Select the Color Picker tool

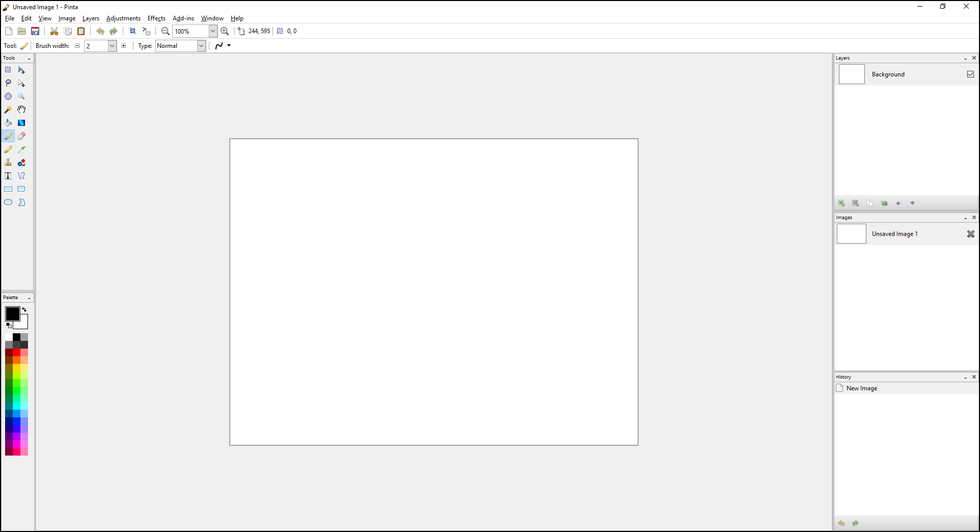coord(21,149)
